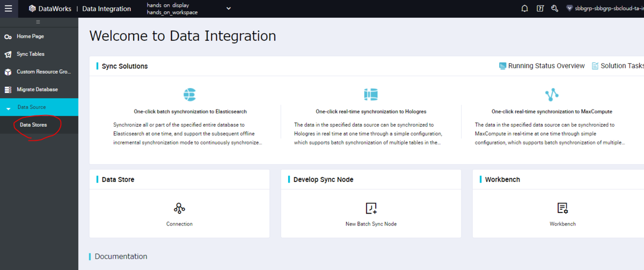Select One-click real-time synchronization to Hologres title
This screenshot has height=270, width=644.
tap(371, 112)
